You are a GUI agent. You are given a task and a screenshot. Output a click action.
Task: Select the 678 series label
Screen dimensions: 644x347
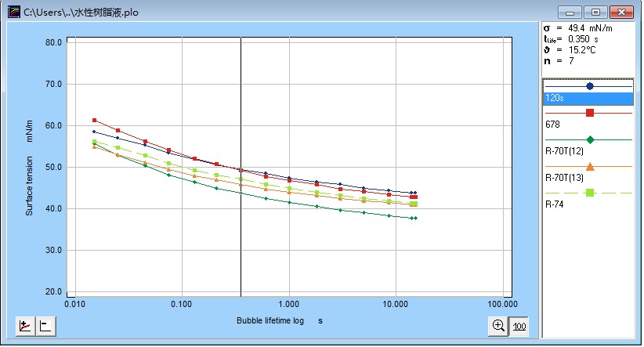point(554,125)
